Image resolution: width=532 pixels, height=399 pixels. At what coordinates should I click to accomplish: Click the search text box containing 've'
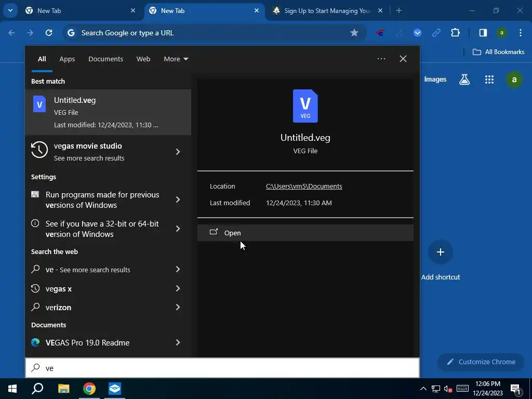[222, 368]
